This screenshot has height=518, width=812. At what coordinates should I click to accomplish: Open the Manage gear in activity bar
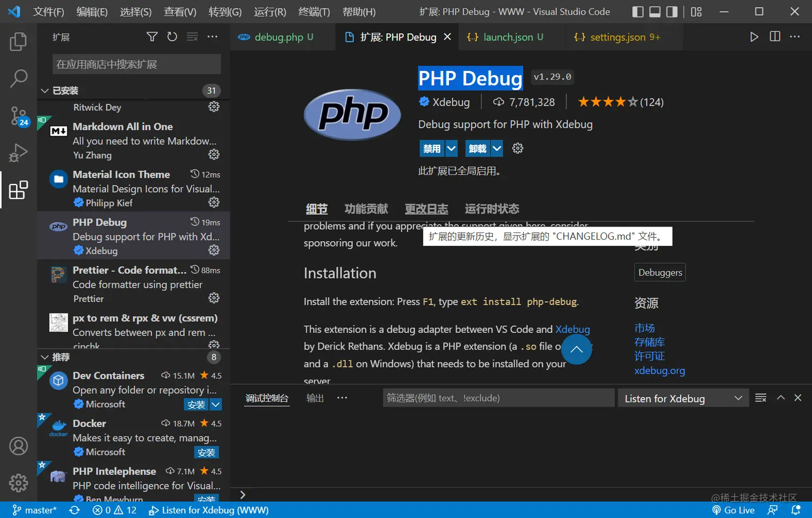[x=18, y=483]
